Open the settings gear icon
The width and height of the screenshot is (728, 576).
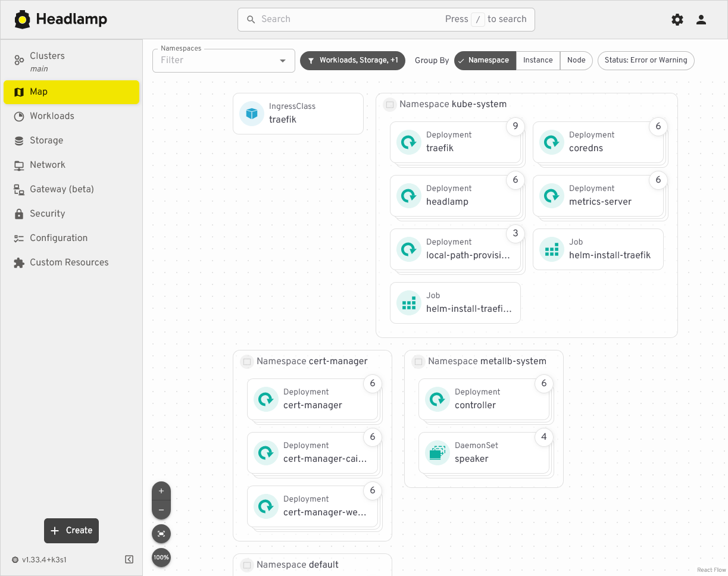coord(677,20)
